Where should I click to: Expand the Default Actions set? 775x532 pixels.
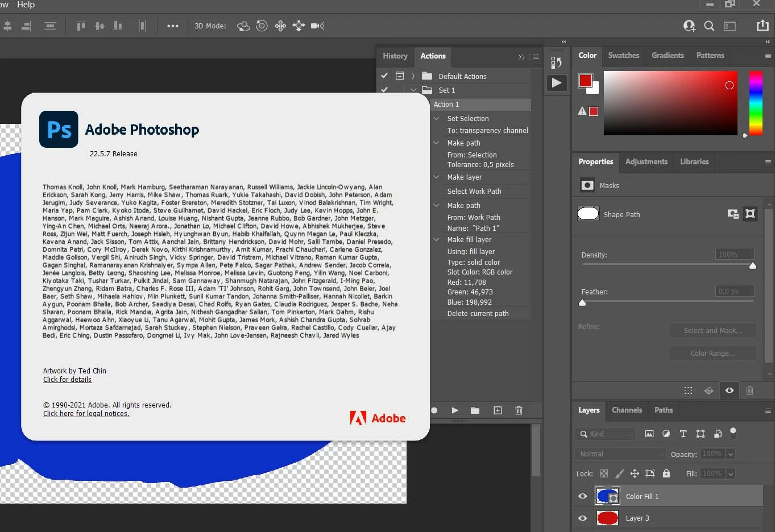point(413,76)
